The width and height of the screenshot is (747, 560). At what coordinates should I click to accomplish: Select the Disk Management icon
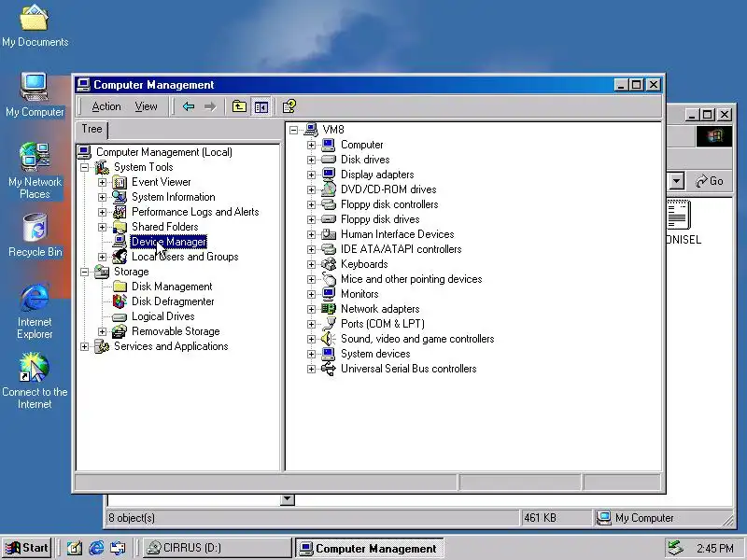(x=120, y=287)
